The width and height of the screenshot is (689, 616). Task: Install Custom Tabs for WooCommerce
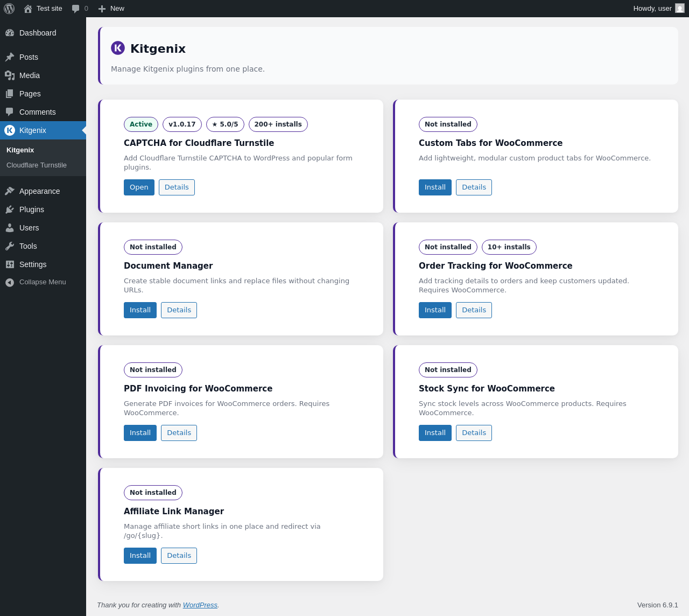click(435, 187)
